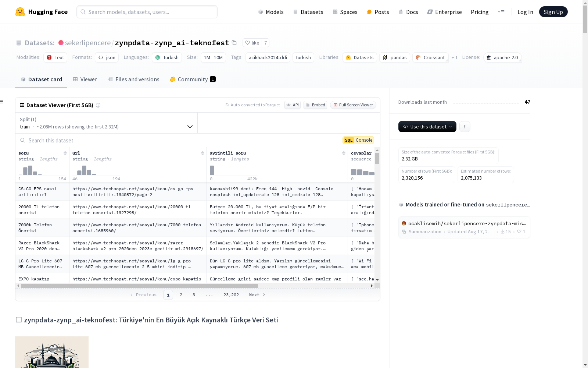Open the Models nav item
The width and height of the screenshot is (588, 368).
pos(271,12)
